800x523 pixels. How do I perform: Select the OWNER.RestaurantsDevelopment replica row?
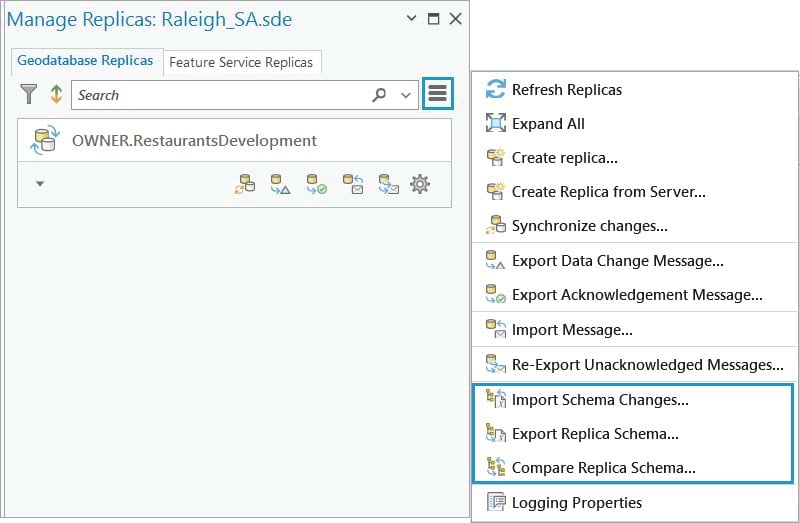[234, 140]
